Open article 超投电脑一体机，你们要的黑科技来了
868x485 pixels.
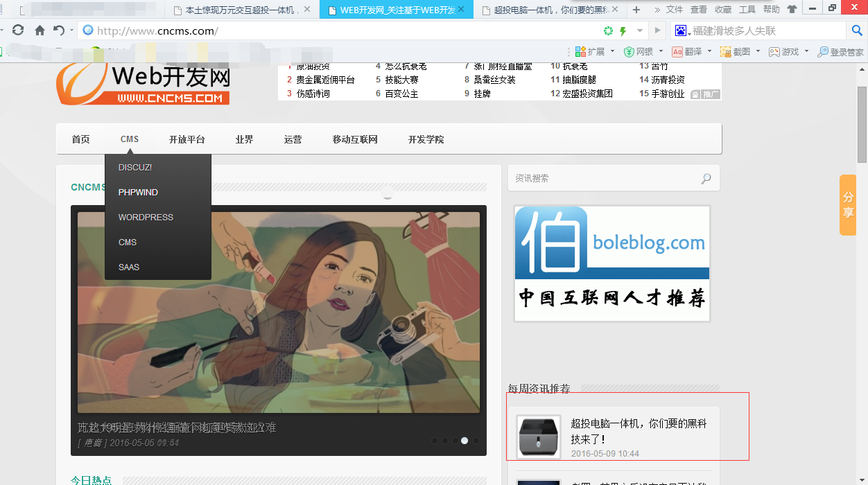(639, 431)
